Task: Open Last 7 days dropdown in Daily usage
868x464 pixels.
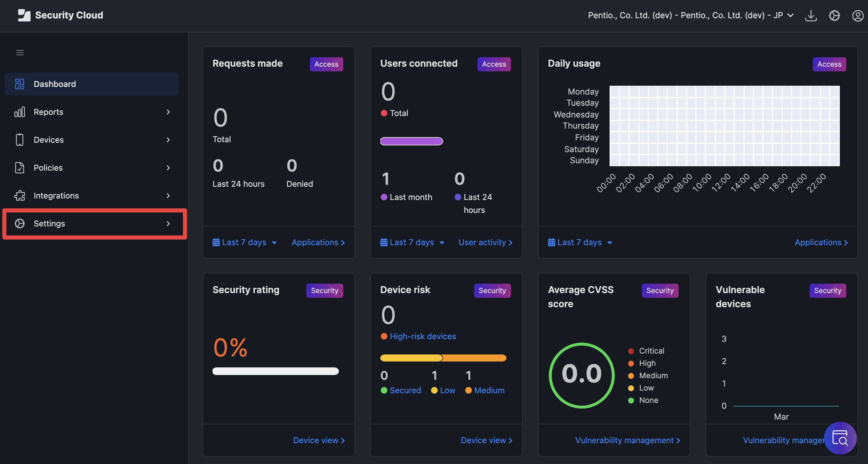Action: click(580, 242)
